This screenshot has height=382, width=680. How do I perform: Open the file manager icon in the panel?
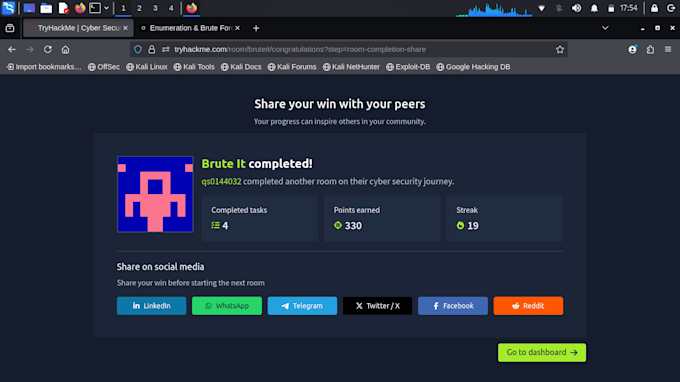pyautogui.click(x=46, y=8)
